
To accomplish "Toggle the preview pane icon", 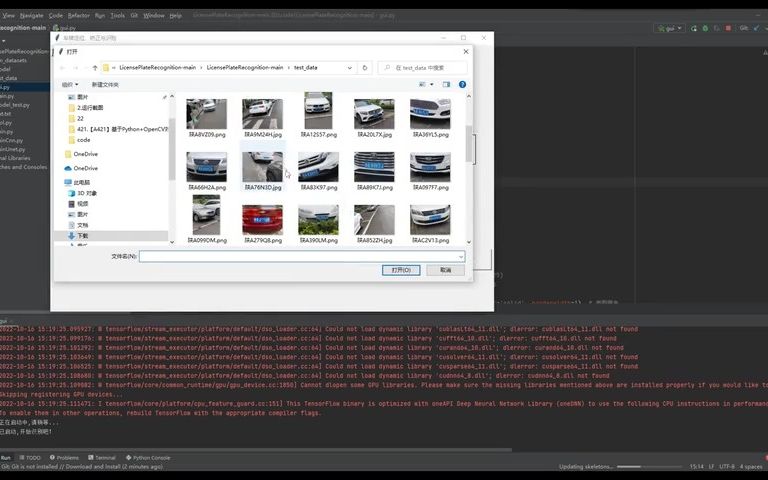I will 446,85.
